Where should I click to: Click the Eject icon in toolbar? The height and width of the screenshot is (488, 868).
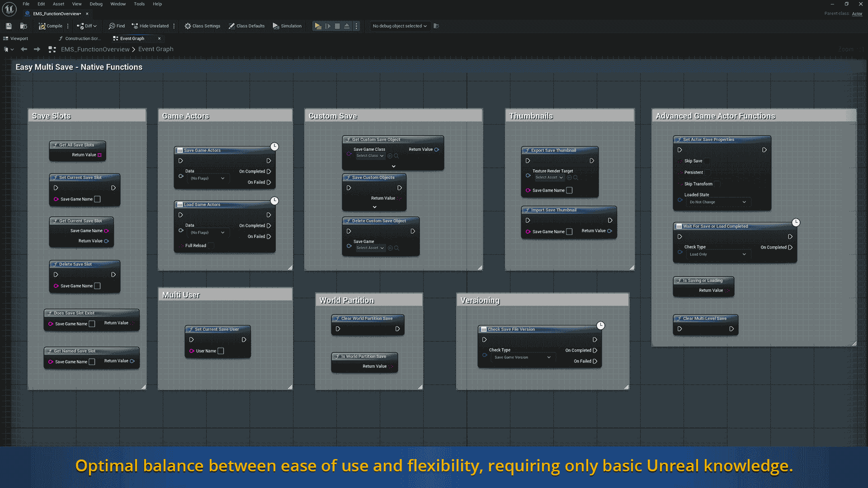click(x=347, y=26)
